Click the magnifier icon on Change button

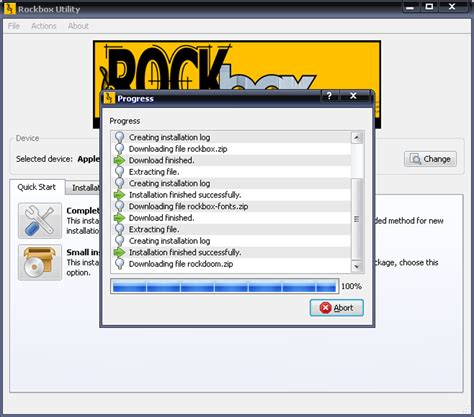click(x=415, y=159)
